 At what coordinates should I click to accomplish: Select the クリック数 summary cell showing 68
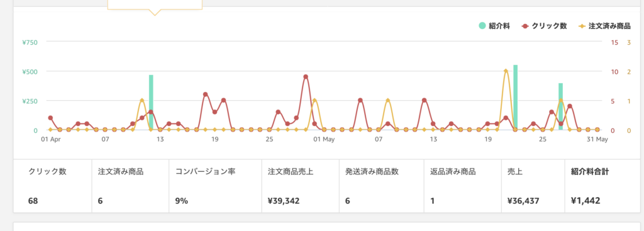click(53, 186)
